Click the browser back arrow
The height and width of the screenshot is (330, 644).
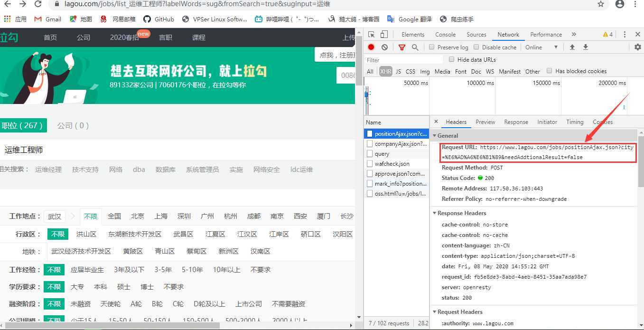pos(7,4)
